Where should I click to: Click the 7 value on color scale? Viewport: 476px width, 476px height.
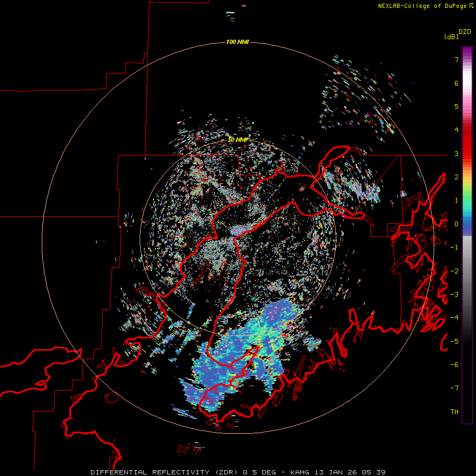(456, 59)
